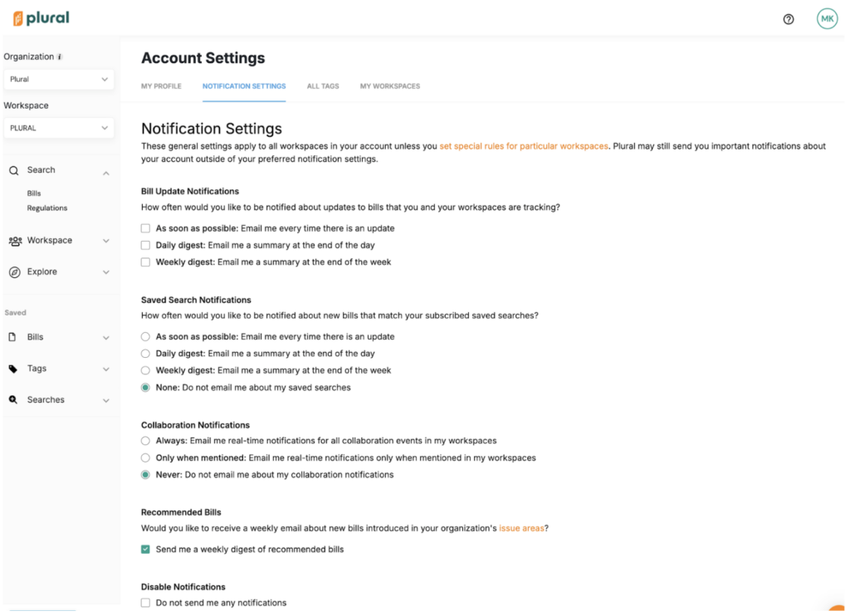
Task: Click the saved Searches icon
Action: pyautogui.click(x=13, y=400)
